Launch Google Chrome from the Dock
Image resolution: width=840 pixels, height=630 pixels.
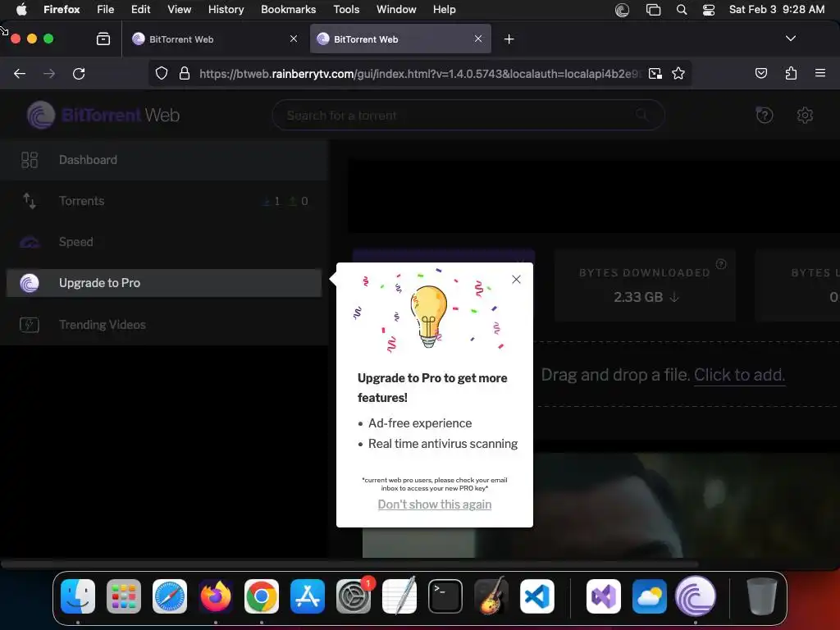click(x=262, y=596)
